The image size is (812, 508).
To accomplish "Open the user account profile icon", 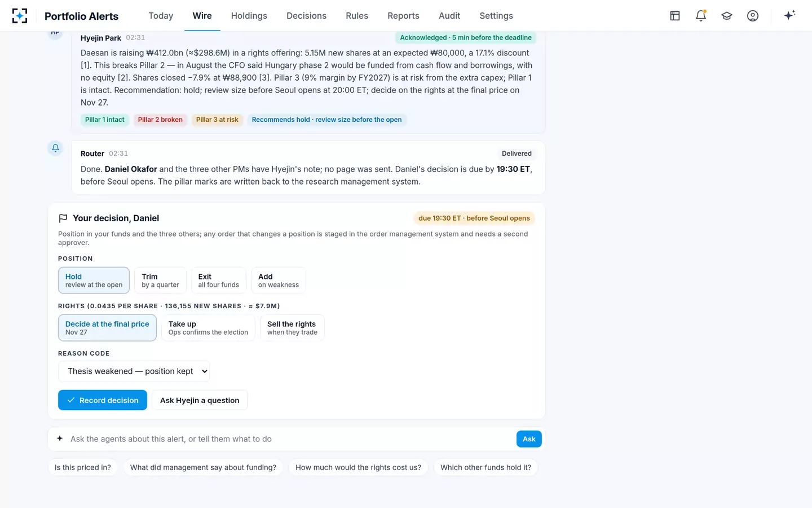I will coord(753,16).
